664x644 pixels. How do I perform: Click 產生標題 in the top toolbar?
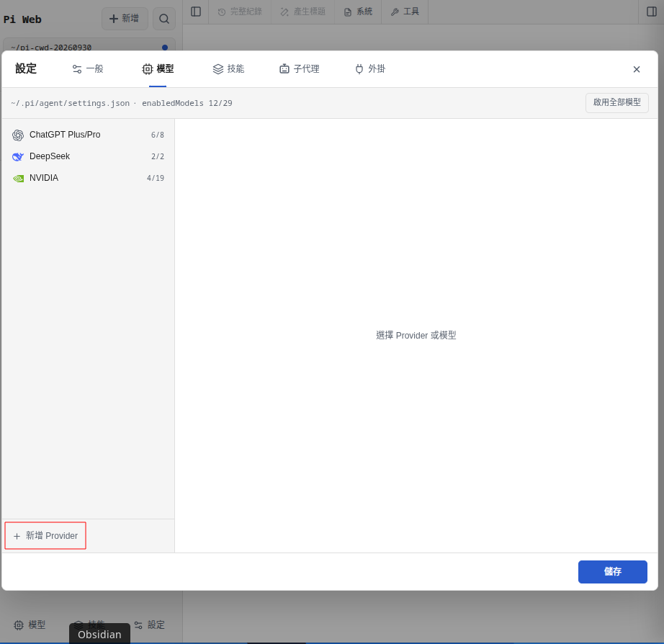[302, 12]
